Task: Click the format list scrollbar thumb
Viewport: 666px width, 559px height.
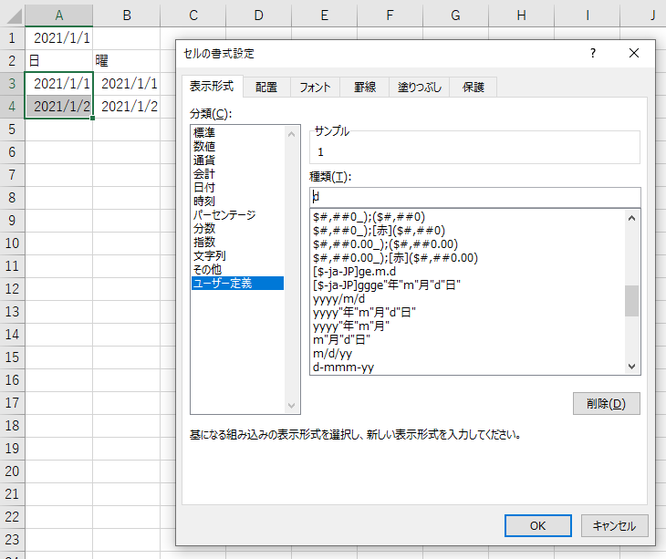Action: (632, 301)
